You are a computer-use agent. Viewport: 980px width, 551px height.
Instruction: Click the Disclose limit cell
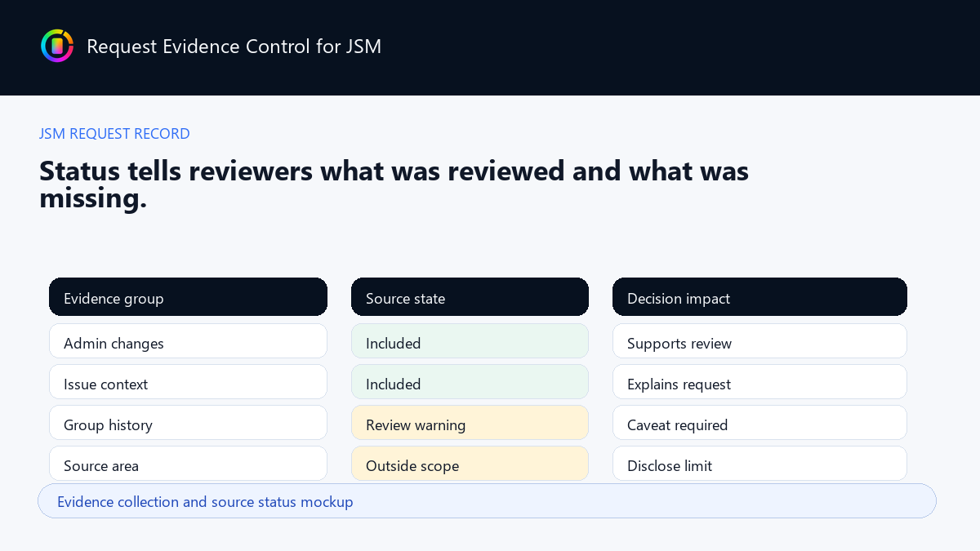759,464
